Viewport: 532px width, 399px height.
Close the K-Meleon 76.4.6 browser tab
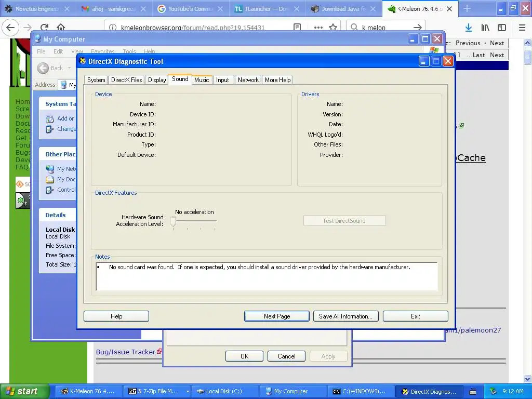[449, 9]
